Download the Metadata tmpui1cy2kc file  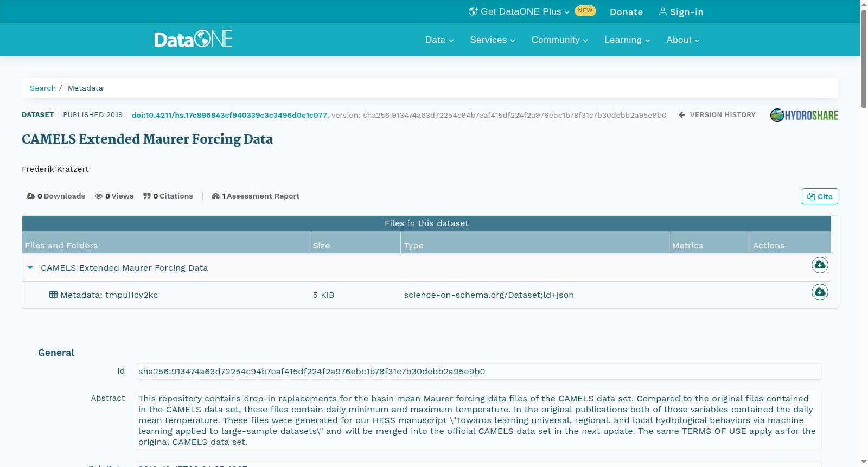coord(820,292)
